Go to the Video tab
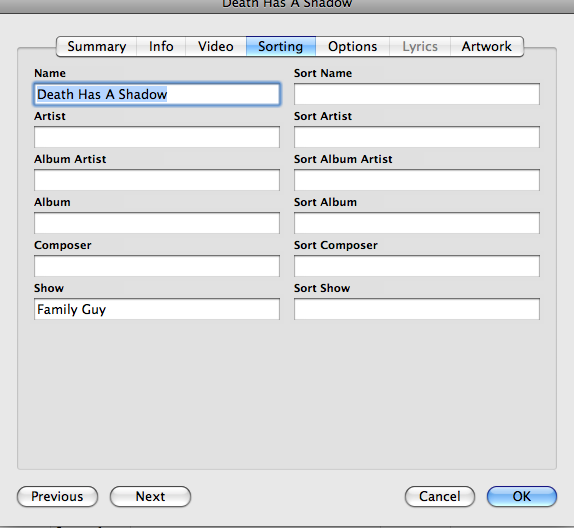The height and width of the screenshot is (528, 574). (216, 47)
